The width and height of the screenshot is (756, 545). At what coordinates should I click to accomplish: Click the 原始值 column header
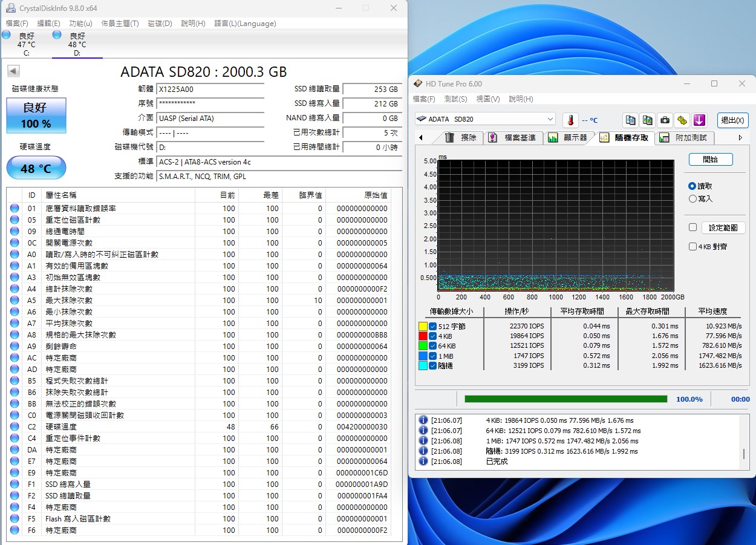click(x=375, y=195)
